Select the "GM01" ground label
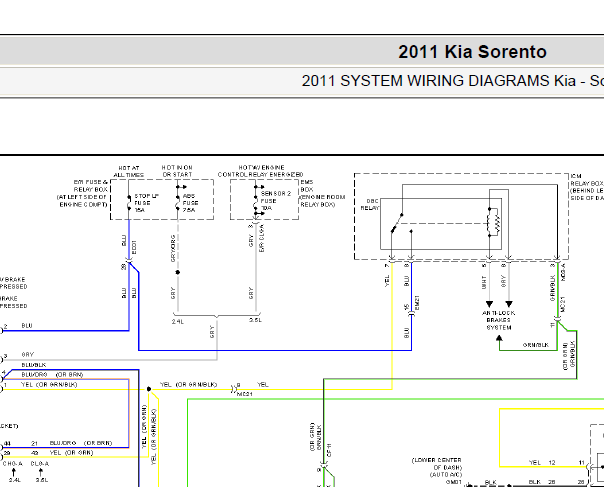604x487 pixels. click(453, 482)
